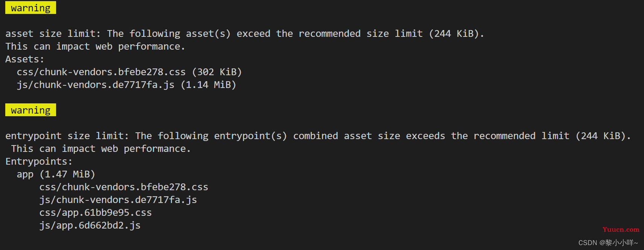Image resolution: width=644 pixels, height=250 pixels.
Task: Click the Assets: heading text
Action: pyautogui.click(x=25, y=59)
